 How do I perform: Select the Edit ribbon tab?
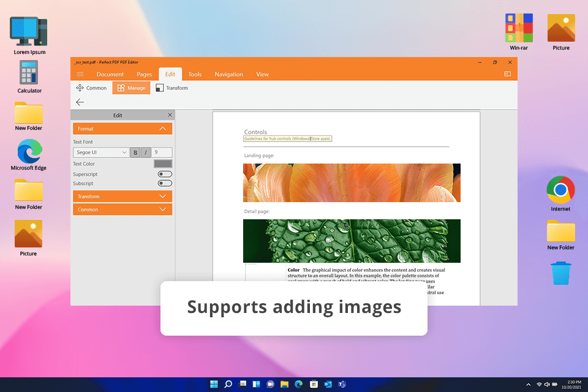[170, 74]
